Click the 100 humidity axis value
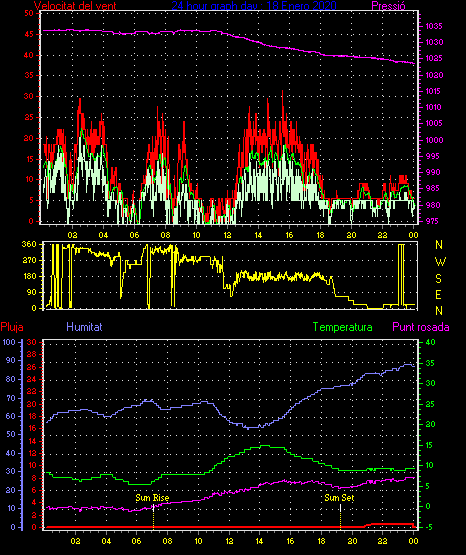 [9, 342]
